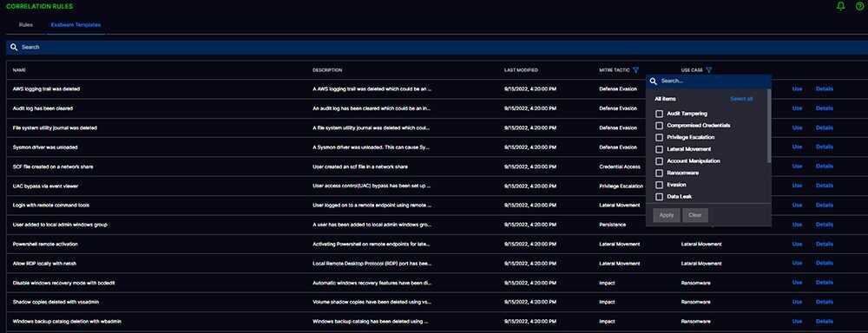Viewport: 868px width, 333px height.
Task: Switch to the Rules tab
Action: pyautogui.click(x=25, y=25)
